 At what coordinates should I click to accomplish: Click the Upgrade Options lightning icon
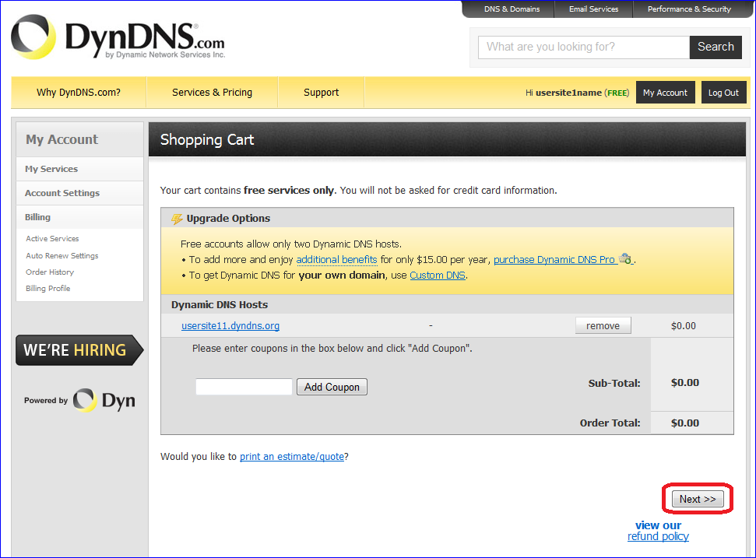click(x=177, y=219)
